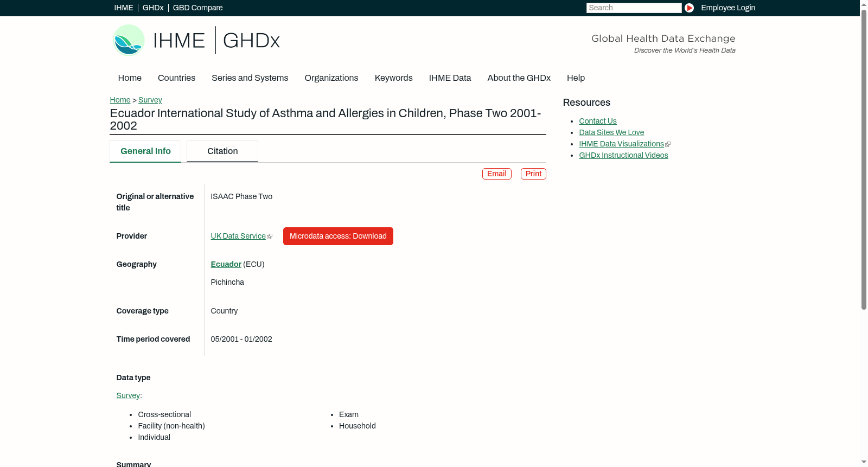Click the 'Facility (non-health)' list item
The height and width of the screenshot is (467, 868).
tap(171, 426)
